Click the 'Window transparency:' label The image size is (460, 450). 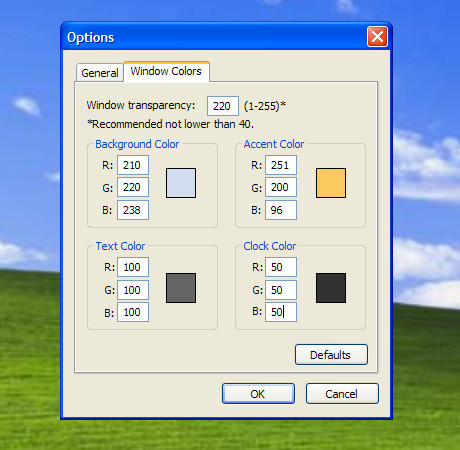click(141, 105)
